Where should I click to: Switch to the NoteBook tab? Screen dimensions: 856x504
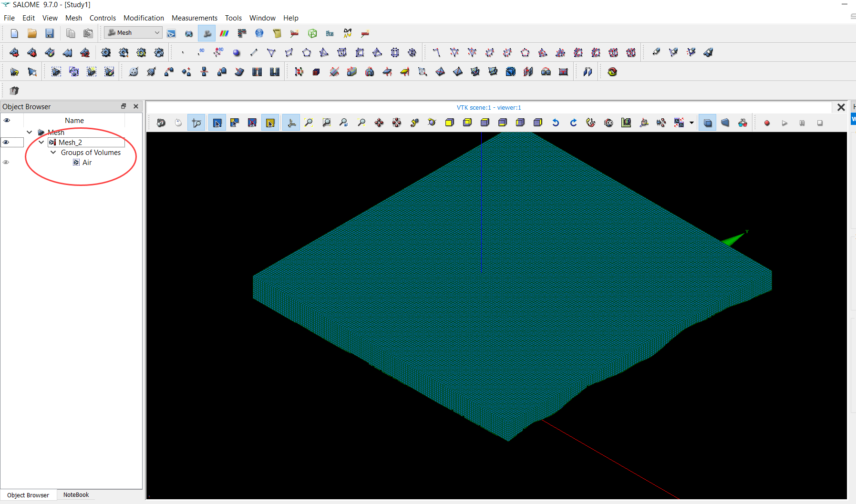click(x=76, y=495)
